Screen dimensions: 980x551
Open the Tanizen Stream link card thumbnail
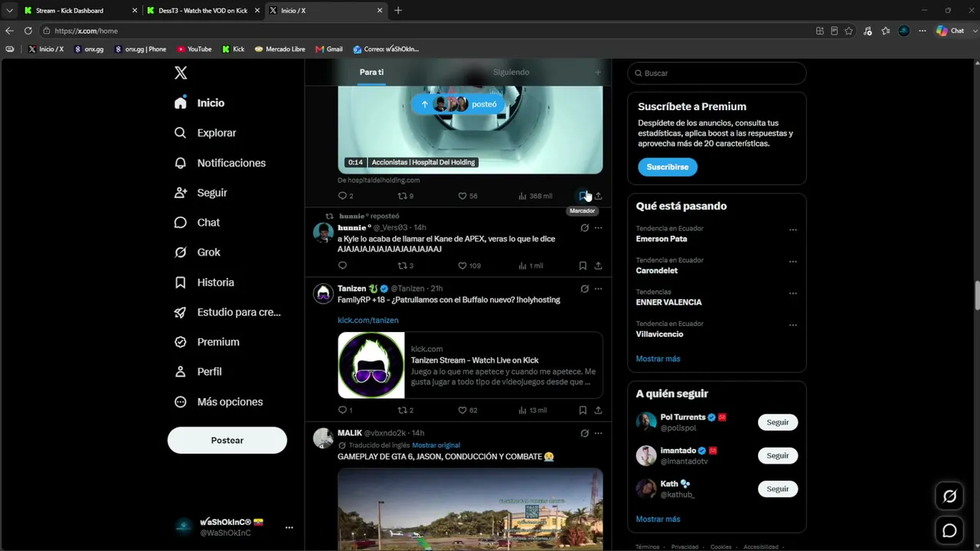(x=371, y=365)
